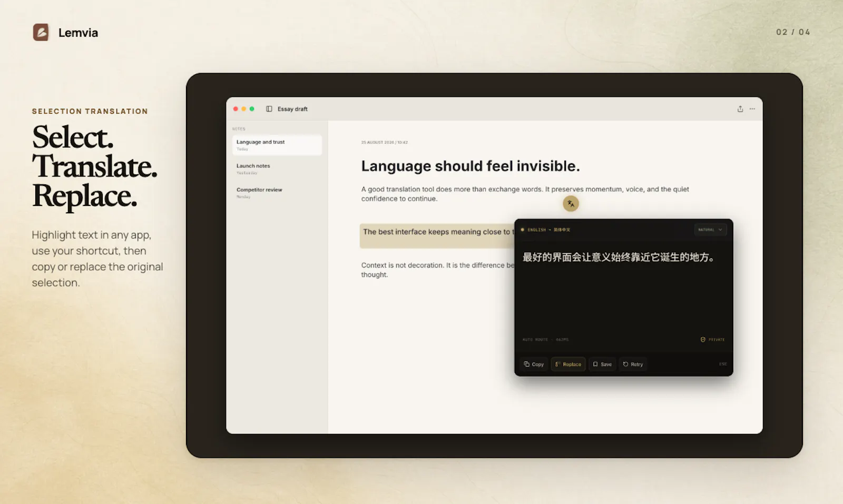This screenshot has width=843, height=504.
Task: Open the Competitor review note
Action: [x=277, y=192]
